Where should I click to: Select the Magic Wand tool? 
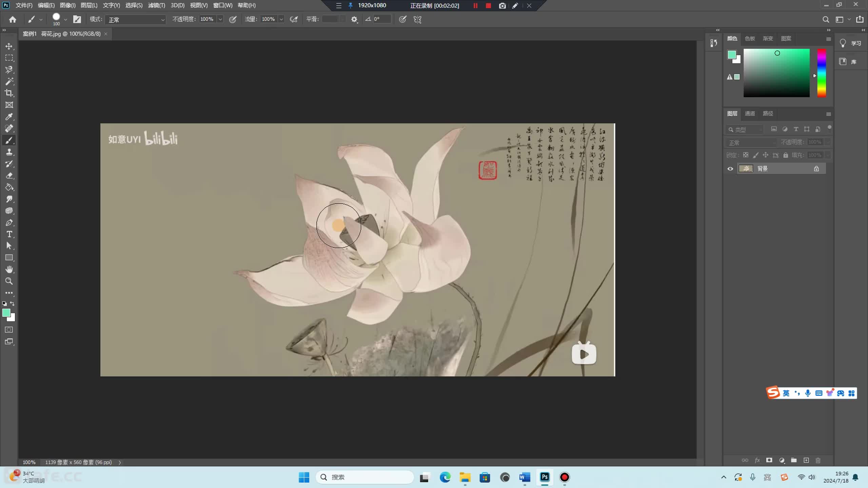(9, 81)
